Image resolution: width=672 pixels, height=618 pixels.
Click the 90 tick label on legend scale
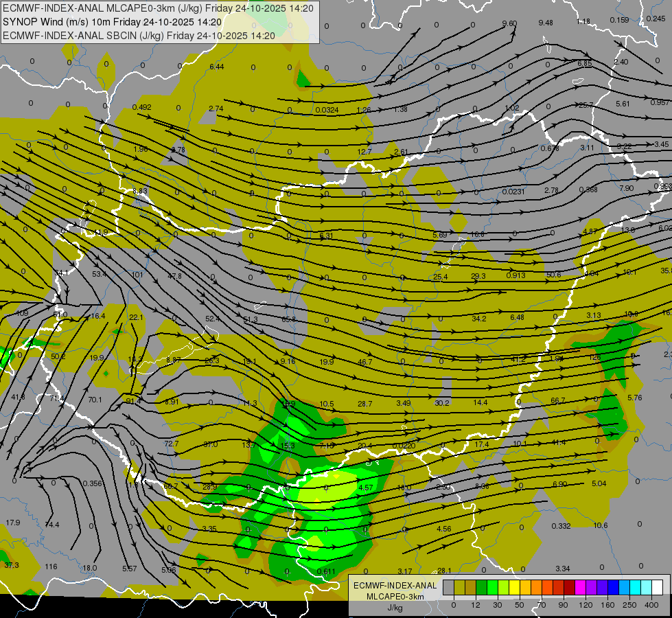(564, 605)
